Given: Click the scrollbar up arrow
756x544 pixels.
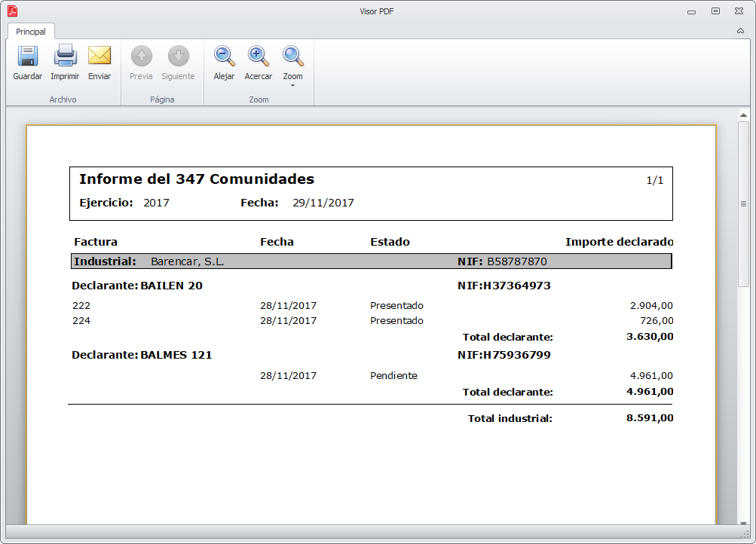Looking at the screenshot, I should coord(743,116).
